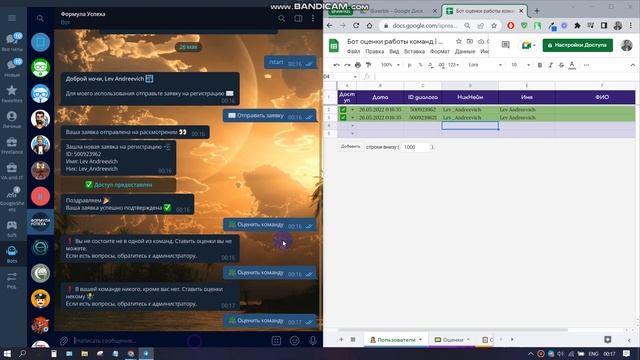
Task: Select the paint format tool in Sheets
Action: tap(369, 65)
